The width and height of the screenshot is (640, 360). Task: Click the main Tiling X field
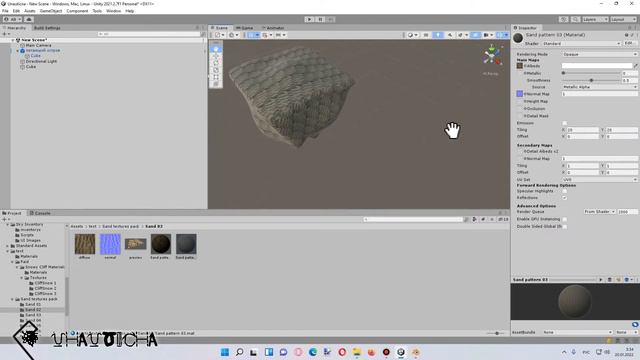[582, 130]
